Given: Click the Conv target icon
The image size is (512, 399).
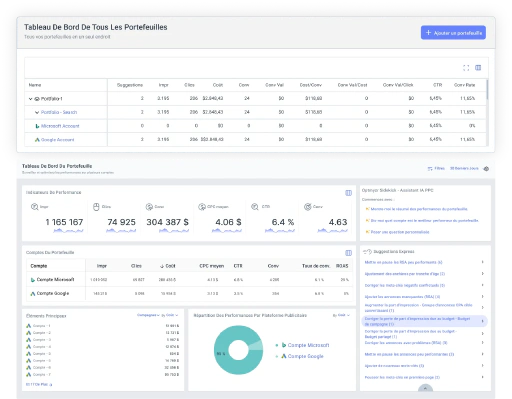Looking at the screenshot, I should (307, 207).
